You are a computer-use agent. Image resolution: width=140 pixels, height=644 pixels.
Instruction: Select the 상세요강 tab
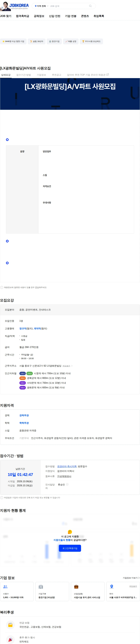(x=6, y=75)
